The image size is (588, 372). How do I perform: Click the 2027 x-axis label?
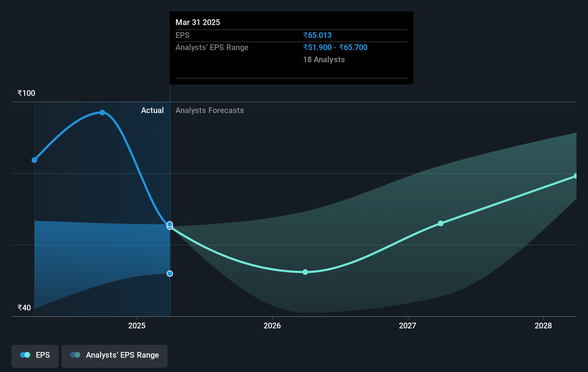tap(408, 325)
